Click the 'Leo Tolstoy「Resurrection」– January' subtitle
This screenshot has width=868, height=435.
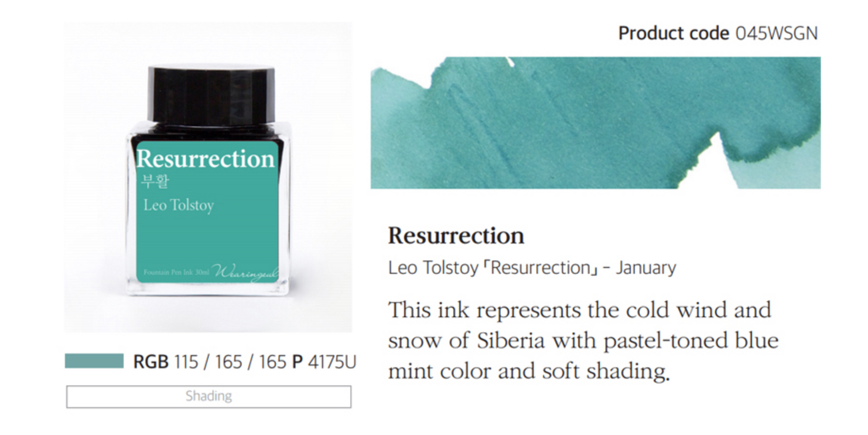tap(532, 268)
